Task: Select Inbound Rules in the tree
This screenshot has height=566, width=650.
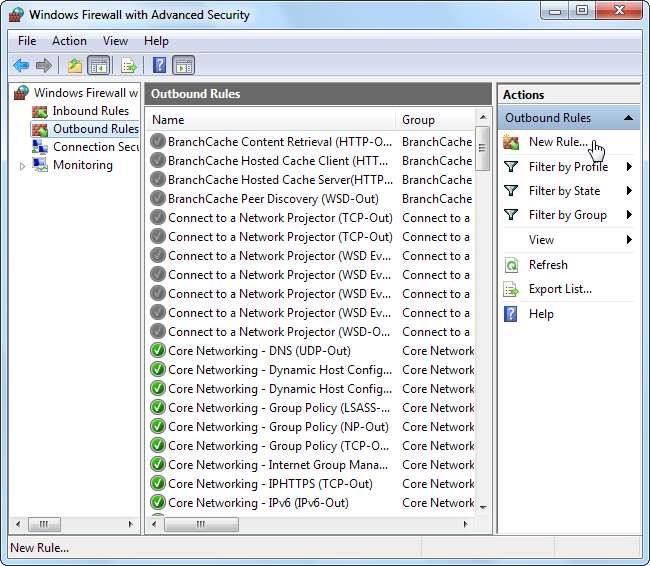Action: (90, 111)
